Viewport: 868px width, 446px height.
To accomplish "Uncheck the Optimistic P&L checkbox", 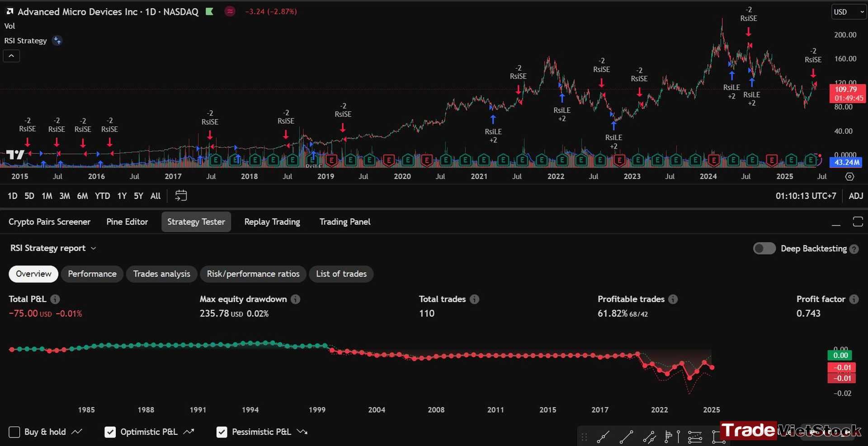I will 110,432.
